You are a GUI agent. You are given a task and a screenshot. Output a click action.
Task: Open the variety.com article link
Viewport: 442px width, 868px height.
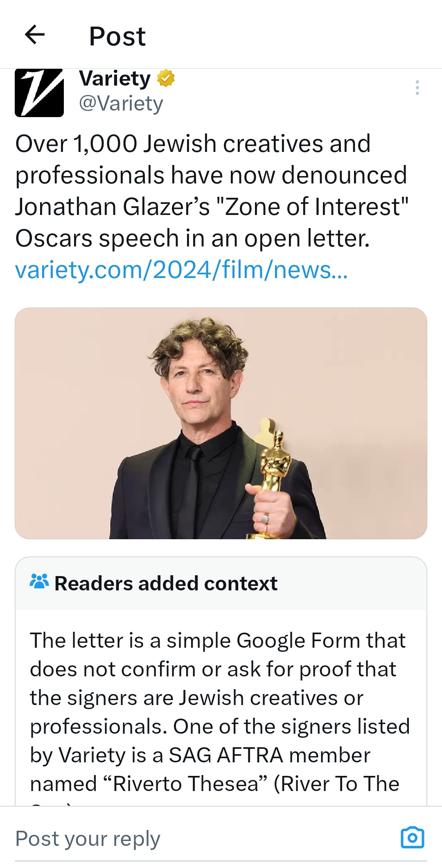coord(181,270)
